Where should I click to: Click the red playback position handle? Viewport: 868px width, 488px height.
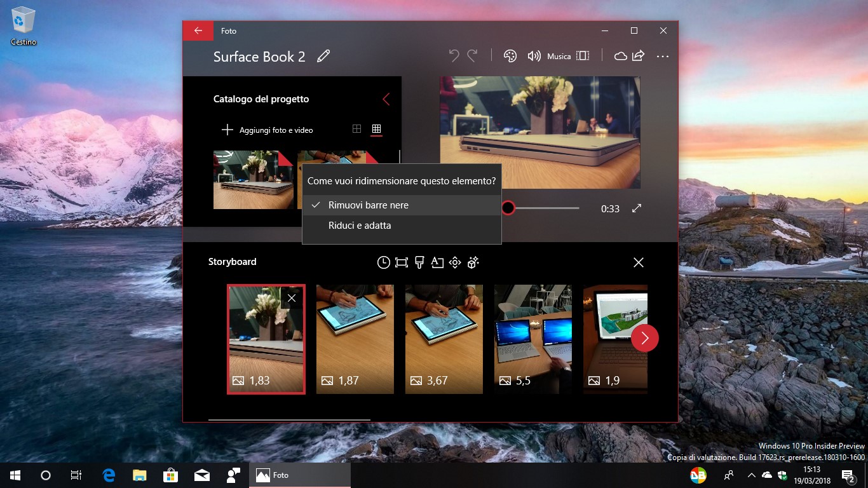coord(508,208)
